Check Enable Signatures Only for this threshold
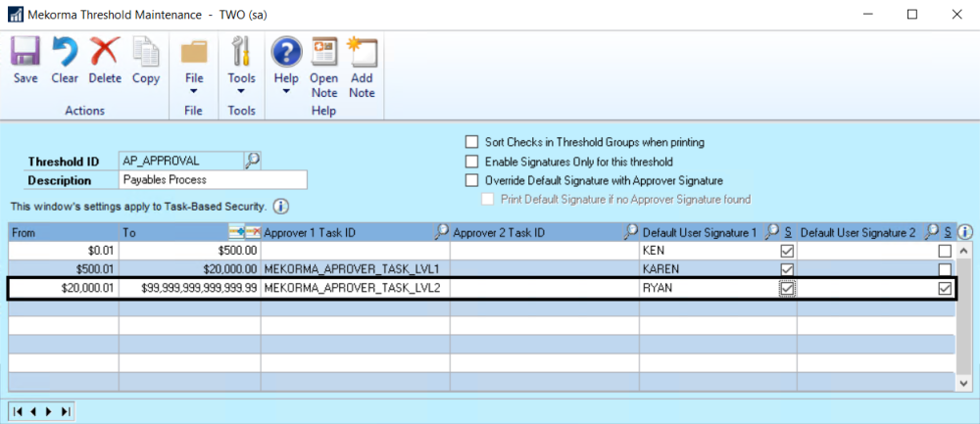The width and height of the screenshot is (980, 424). [472, 162]
